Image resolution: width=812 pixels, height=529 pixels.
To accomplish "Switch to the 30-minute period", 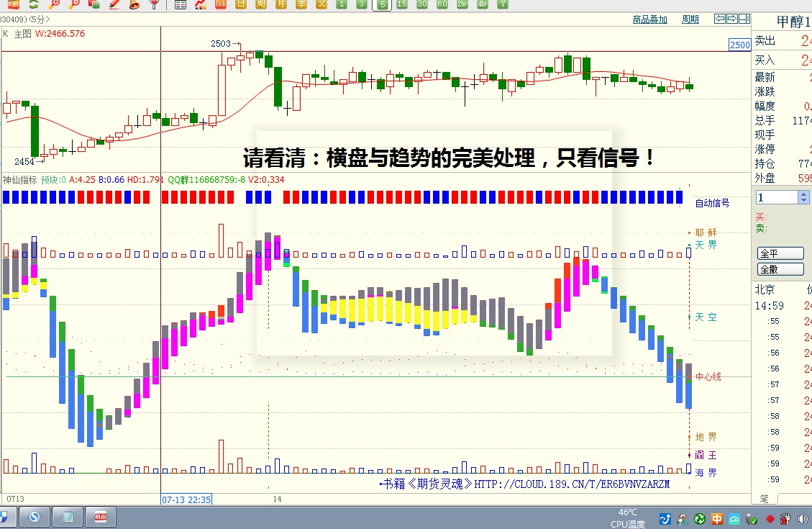I will (x=422, y=4).
